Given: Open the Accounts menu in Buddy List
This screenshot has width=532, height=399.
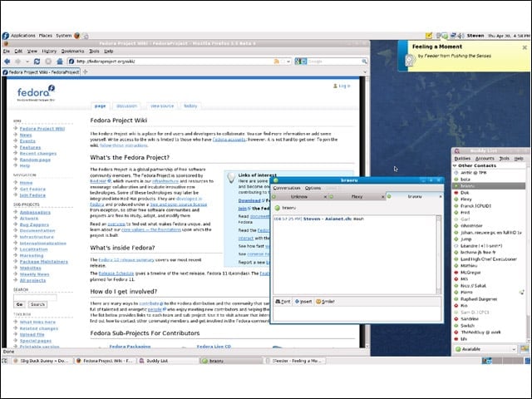Looking at the screenshot, I should tap(485, 159).
